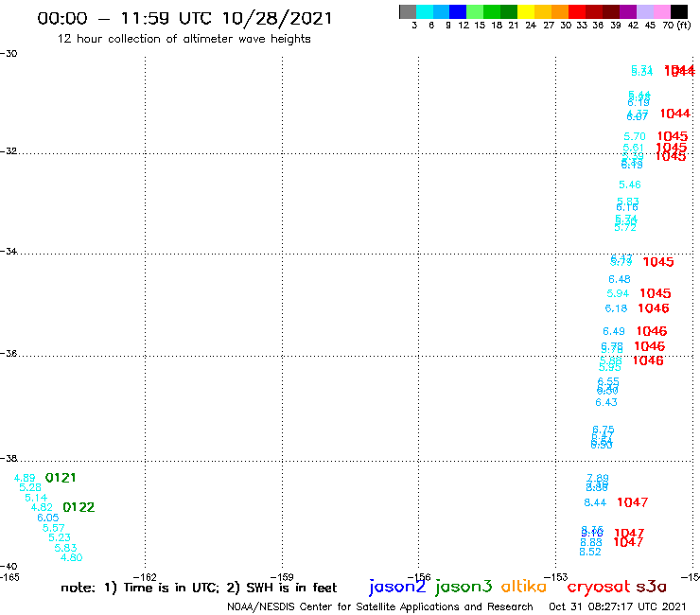Click the wave height value '5.57'
This screenshot has width=700, height=615.
point(54,528)
